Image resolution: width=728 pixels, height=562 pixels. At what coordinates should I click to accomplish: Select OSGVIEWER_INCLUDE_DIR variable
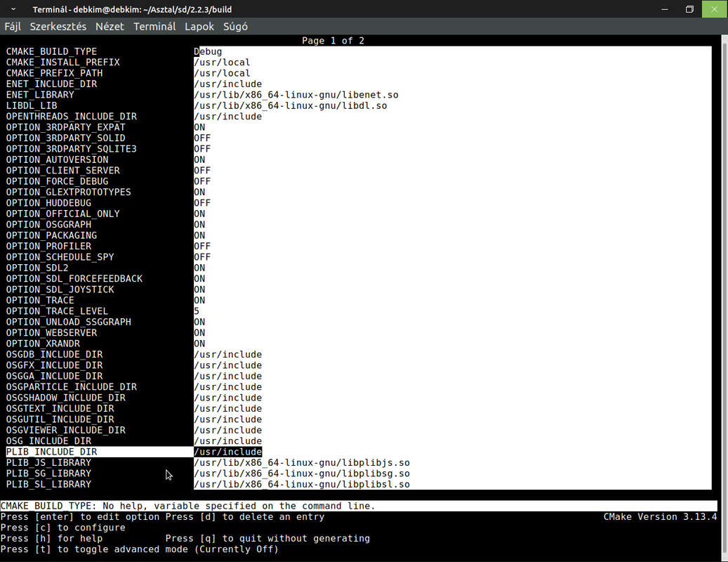[65, 430]
